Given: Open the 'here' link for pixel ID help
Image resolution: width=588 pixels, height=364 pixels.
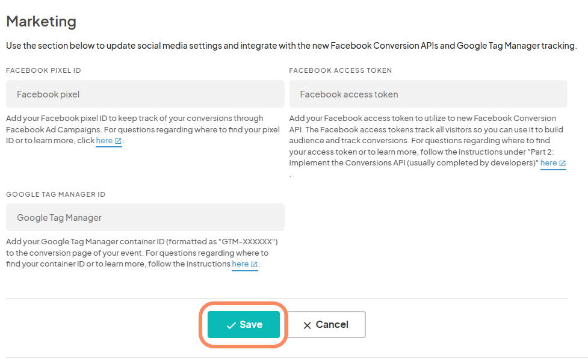Looking at the screenshot, I should click(104, 141).
